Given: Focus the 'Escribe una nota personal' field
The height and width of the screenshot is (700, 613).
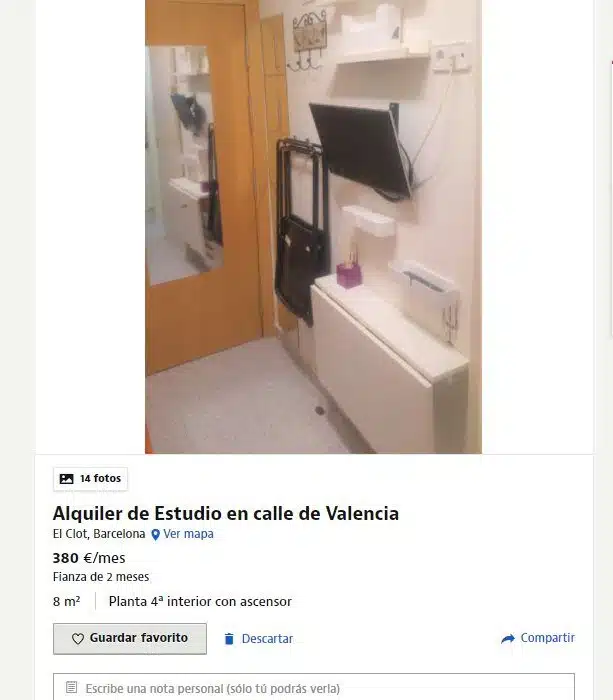Looking at the screenshot, I should (314, 687).
